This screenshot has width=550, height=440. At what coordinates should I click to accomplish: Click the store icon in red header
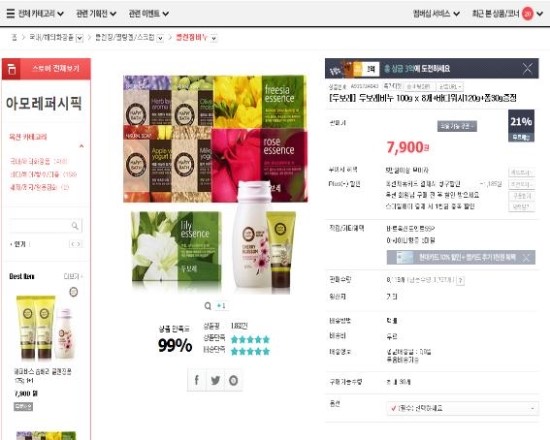[12, 69]
